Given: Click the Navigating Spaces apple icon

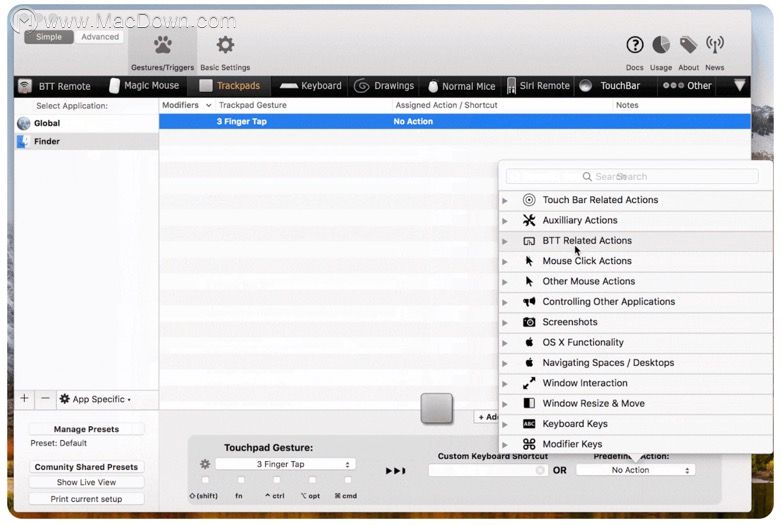Looking at the screenshot, I should click(529, 362).
